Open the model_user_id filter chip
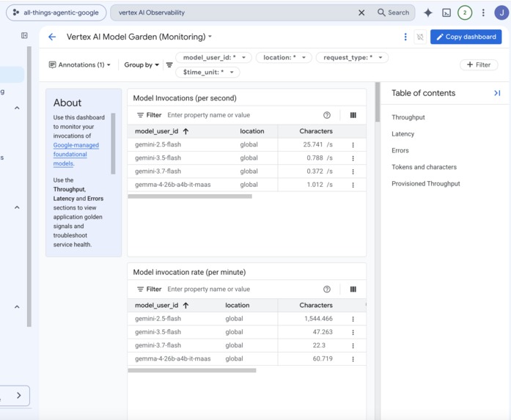 click(213, 58)
